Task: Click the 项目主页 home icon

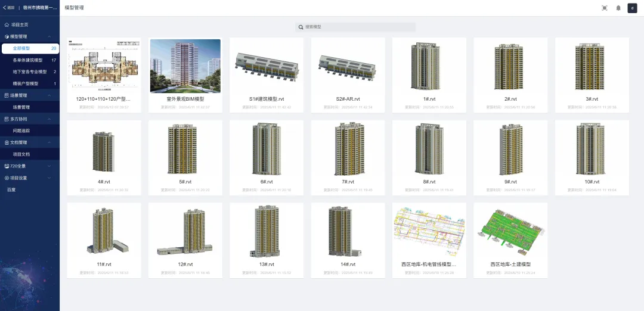Action: (x=7, y=25)
